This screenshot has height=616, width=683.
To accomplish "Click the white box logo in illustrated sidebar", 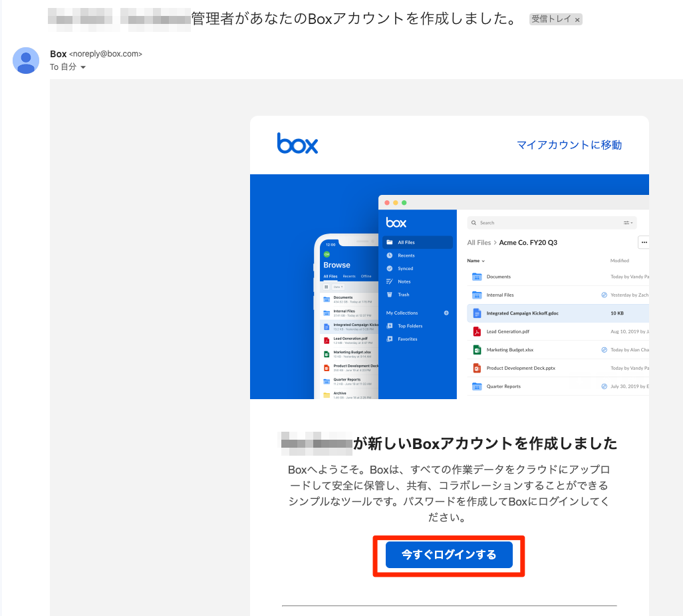I will pos(396,223).
